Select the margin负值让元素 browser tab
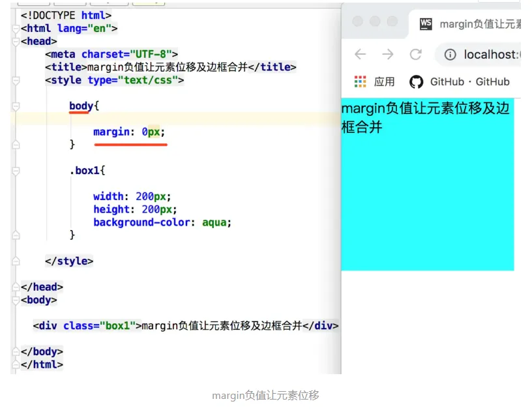The height and width of the screenshot is (410, 532). [x=470, y=24]
